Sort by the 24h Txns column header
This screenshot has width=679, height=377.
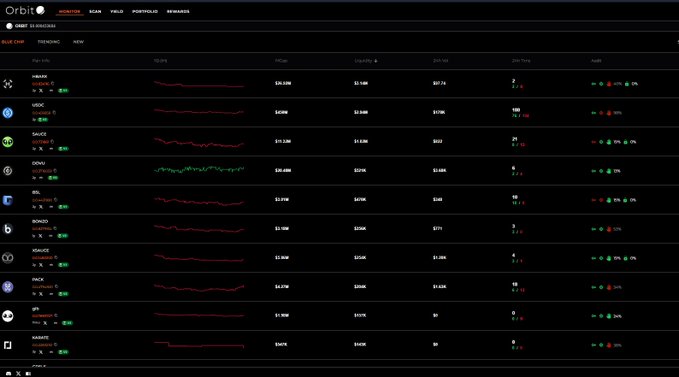(x=521, y=61)
